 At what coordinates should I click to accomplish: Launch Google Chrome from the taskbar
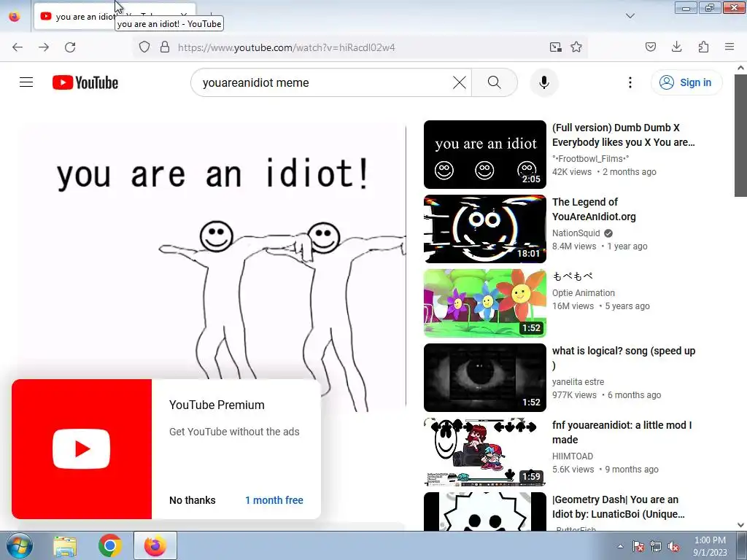coord(110,545)
